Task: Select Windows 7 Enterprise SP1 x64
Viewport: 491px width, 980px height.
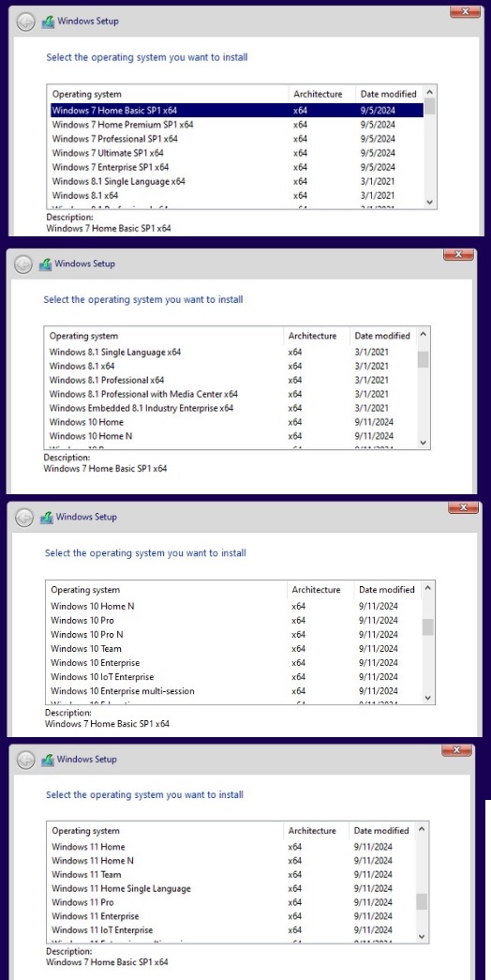Action: (237, 167)
